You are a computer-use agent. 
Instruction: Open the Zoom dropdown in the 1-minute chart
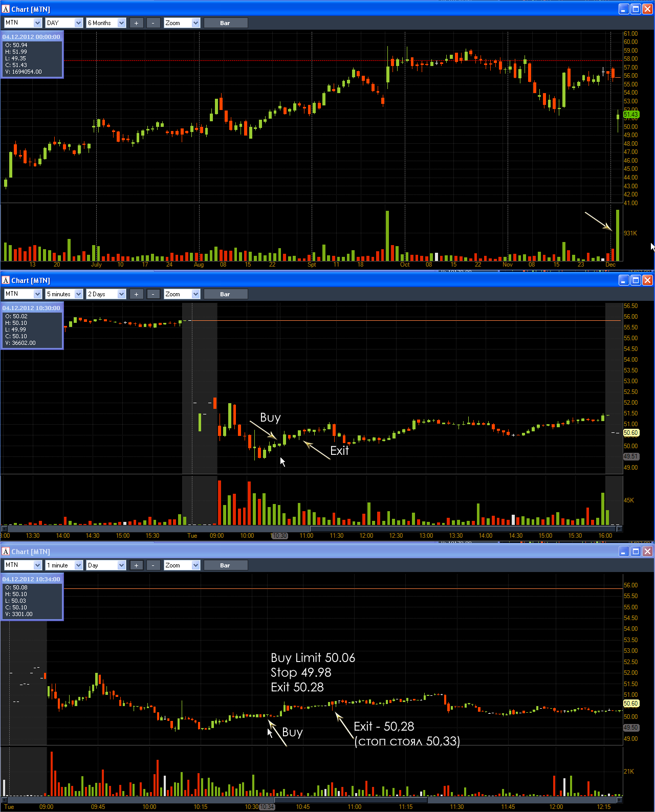[x=182, y=565]
